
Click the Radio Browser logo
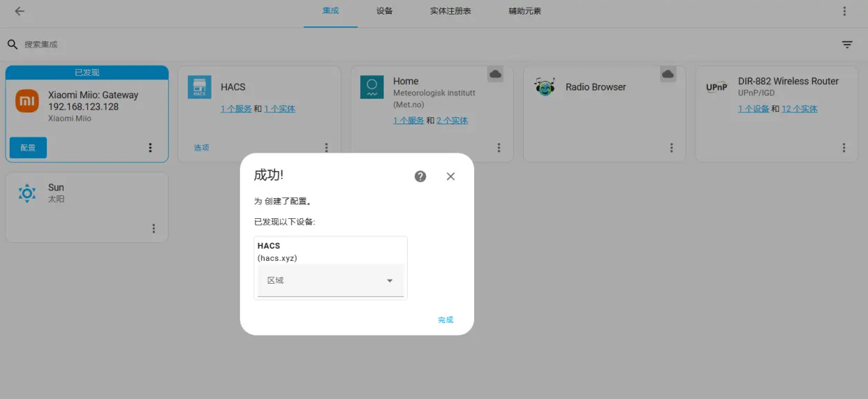coord(545,87)
